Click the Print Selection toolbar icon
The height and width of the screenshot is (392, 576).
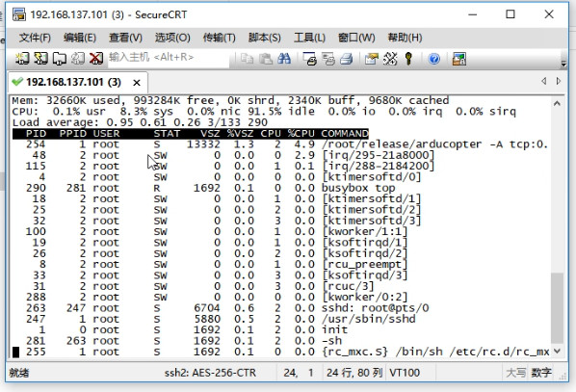(x=328, y=59)
